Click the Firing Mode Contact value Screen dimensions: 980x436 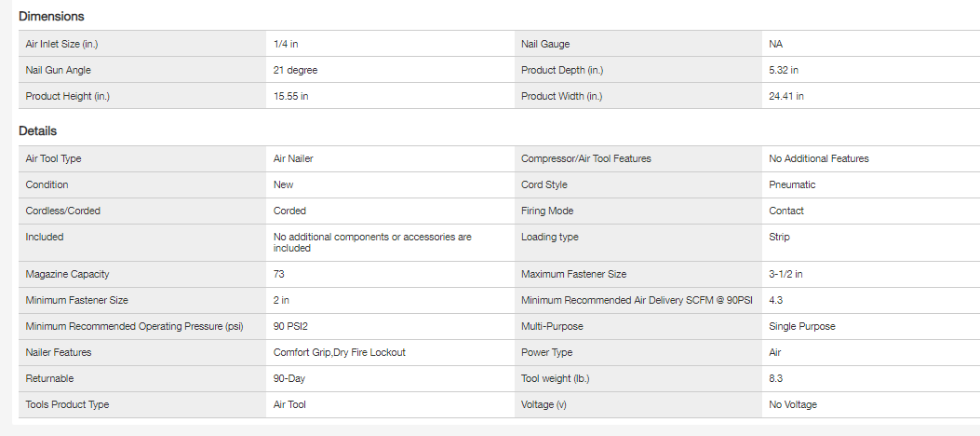click(x=786, y=211)
